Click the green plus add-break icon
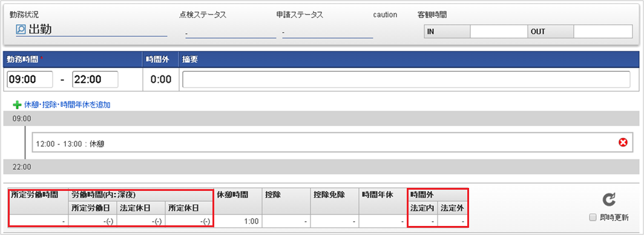 (17, 105)
